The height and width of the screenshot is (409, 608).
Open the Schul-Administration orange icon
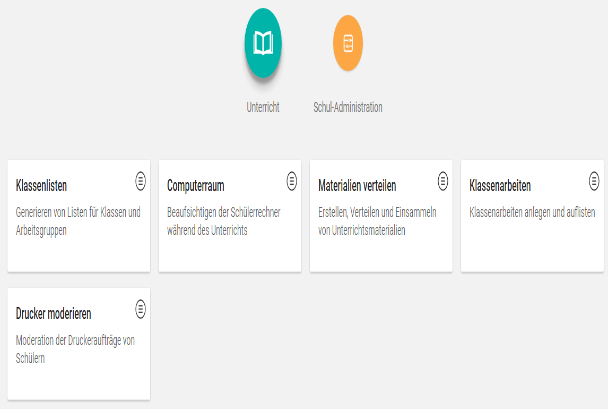click(x=348, y=43)
